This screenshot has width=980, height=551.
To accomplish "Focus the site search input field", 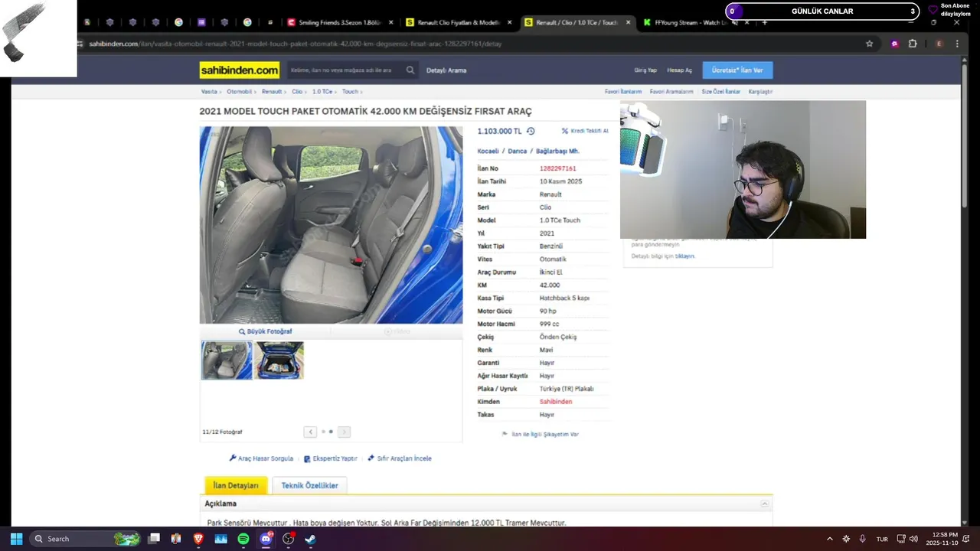I will pos(346,70).
